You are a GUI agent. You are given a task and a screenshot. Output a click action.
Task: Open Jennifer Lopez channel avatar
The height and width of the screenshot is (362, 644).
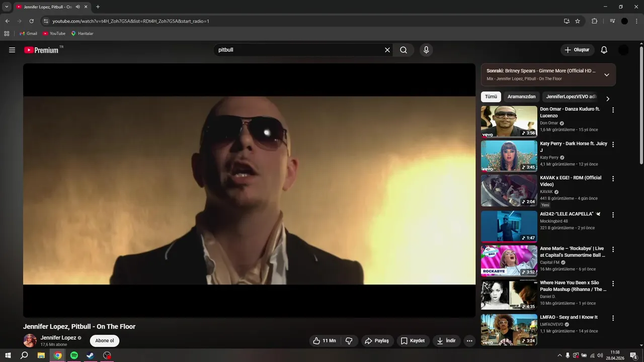click(x=30, y=340)
